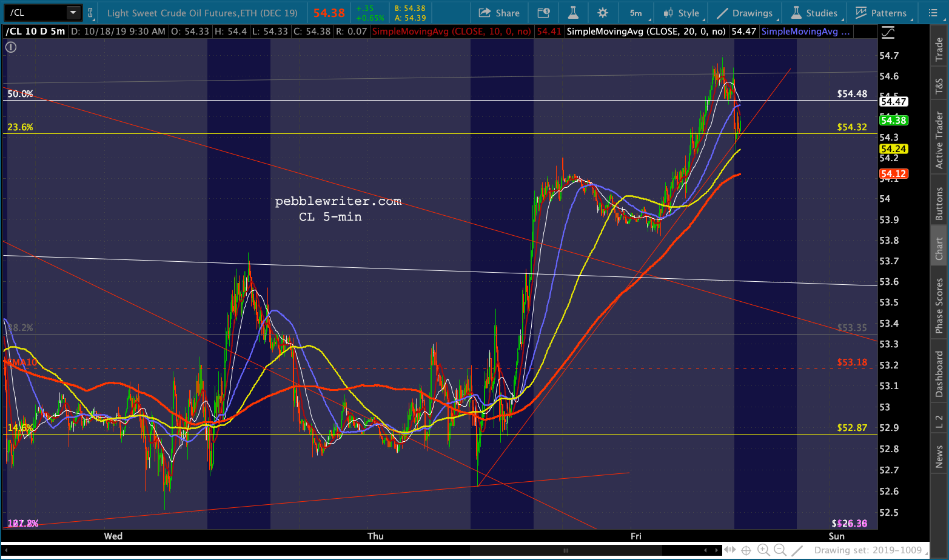This screenshot has height=560, width=949.
Task: Click the zoom out magnifier icon
Action: pyautogui.click(x=780, y=550)
